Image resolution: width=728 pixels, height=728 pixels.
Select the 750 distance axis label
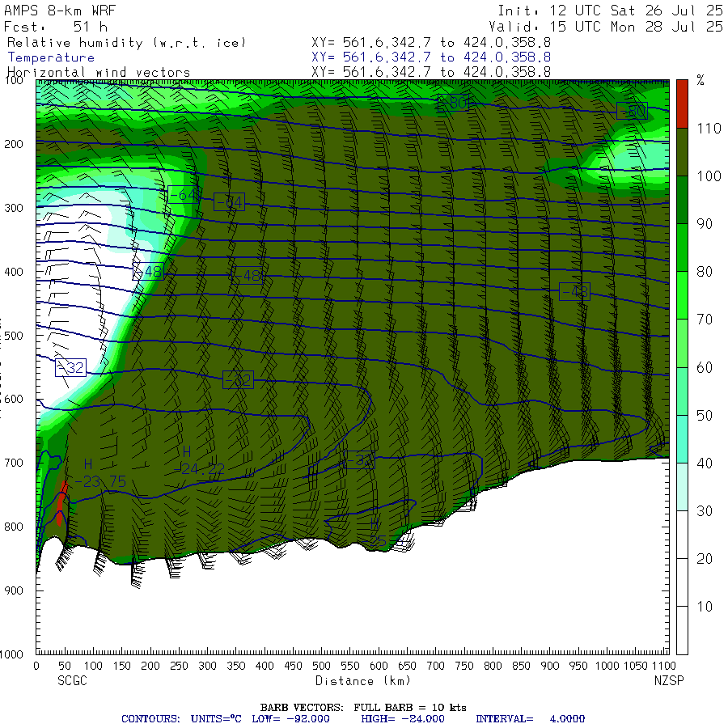coord(464,666)
